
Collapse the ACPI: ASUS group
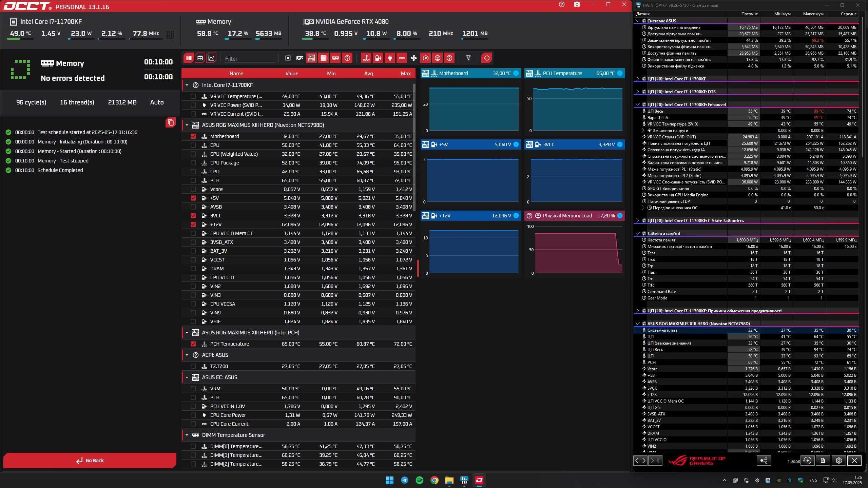tap(187, 355)
